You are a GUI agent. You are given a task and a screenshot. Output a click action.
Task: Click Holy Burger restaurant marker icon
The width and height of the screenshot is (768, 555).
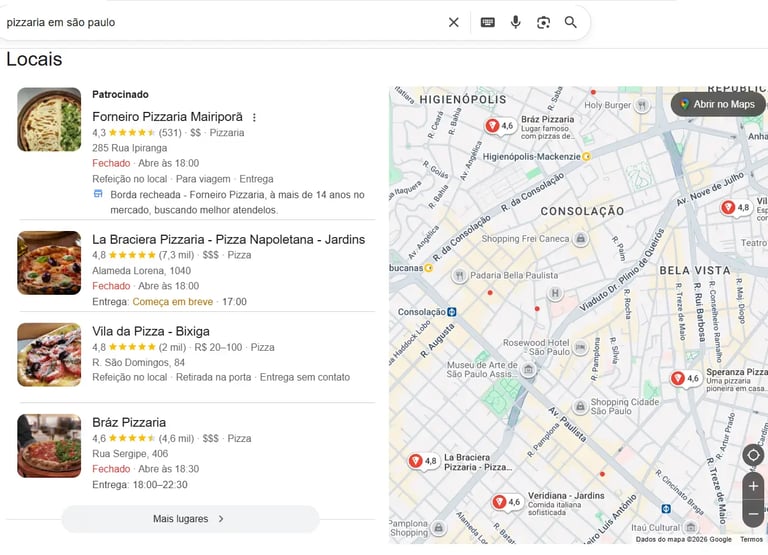pos(642,105)
